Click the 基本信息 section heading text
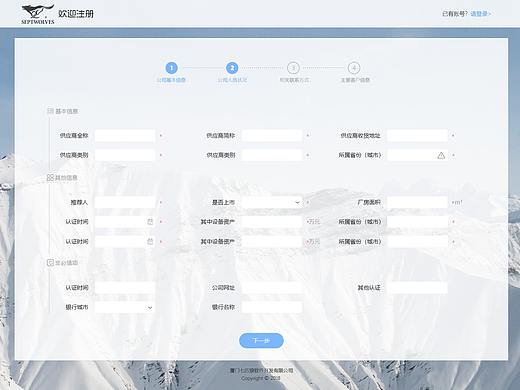520x390 pixels. tap(66, 111)
